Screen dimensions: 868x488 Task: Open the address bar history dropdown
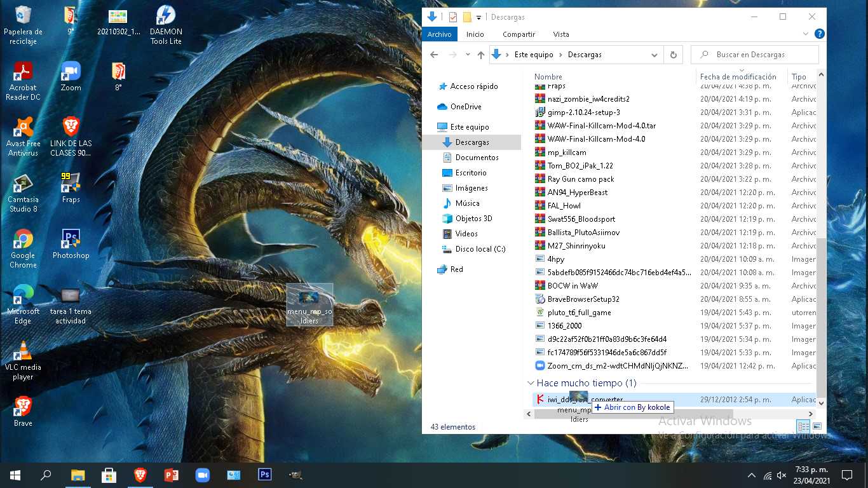654,55
